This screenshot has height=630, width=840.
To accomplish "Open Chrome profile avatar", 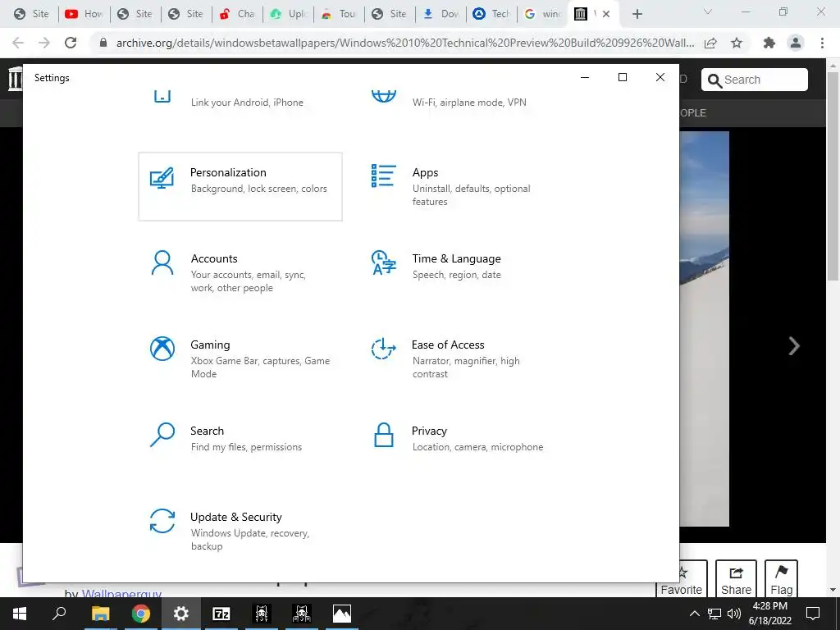I will point(796,43).
